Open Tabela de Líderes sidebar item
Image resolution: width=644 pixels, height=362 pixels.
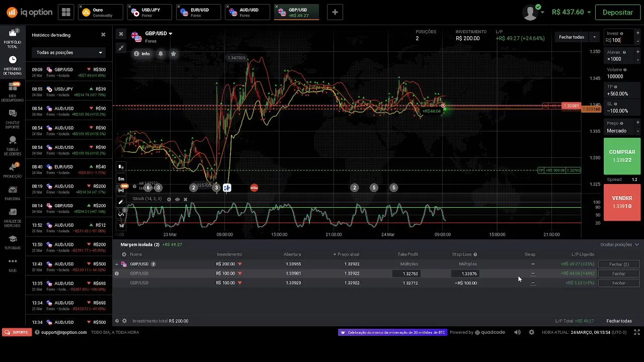pyautogui.click(x=13, y=146)
